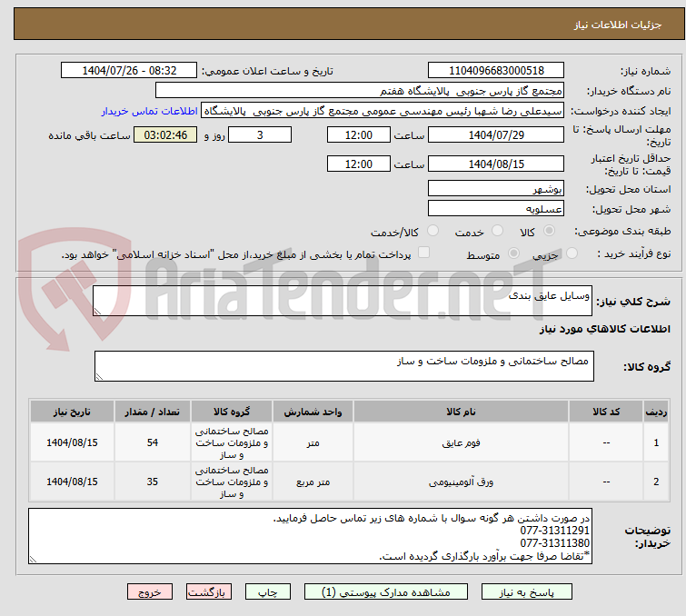Click the need date cell in ورق آلومینیومی row
The width and height of the screenshot is (686, 616).
point(72,482)
